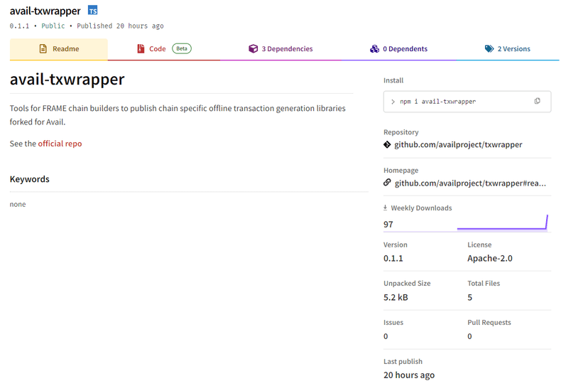588x386 pixels.
Task: Click the Code file icon
Action: click(x=141, y=49)
